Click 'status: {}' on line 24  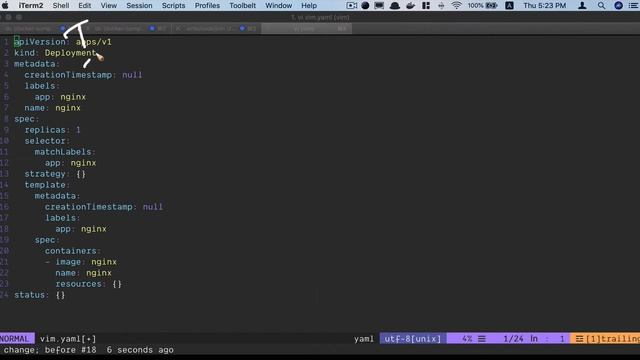pyautogui.click(x=40, y=295)
